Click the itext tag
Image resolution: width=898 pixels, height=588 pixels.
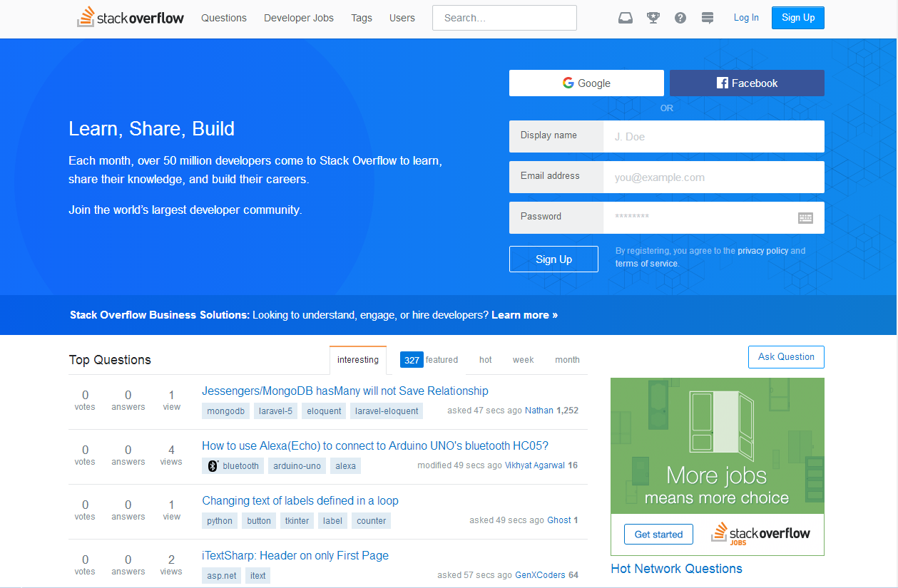point(258,576)
